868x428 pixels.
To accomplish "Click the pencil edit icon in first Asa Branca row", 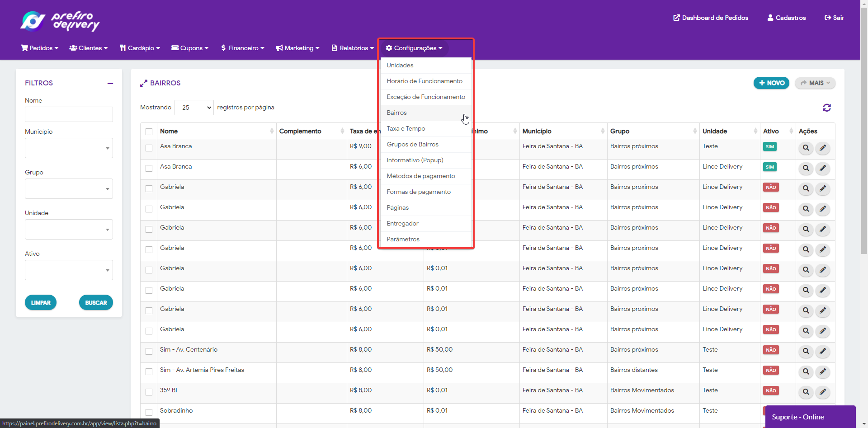I will (x=822, y=148).
